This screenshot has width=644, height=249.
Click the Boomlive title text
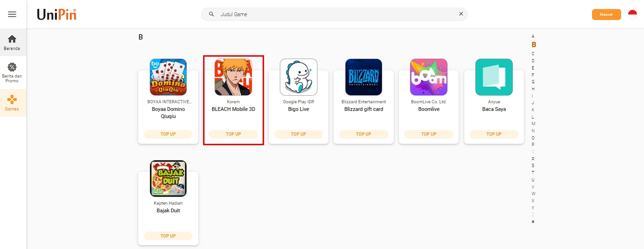[x=429, y=109]
